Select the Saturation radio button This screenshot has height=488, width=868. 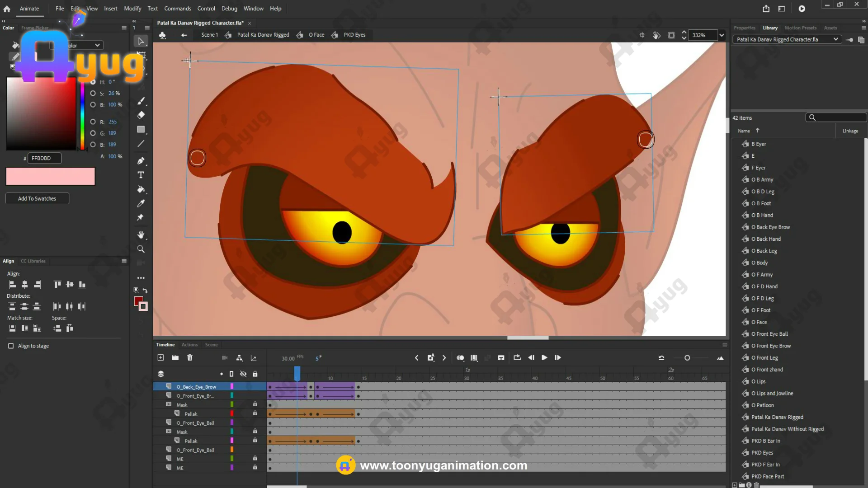tap(93, 93)
